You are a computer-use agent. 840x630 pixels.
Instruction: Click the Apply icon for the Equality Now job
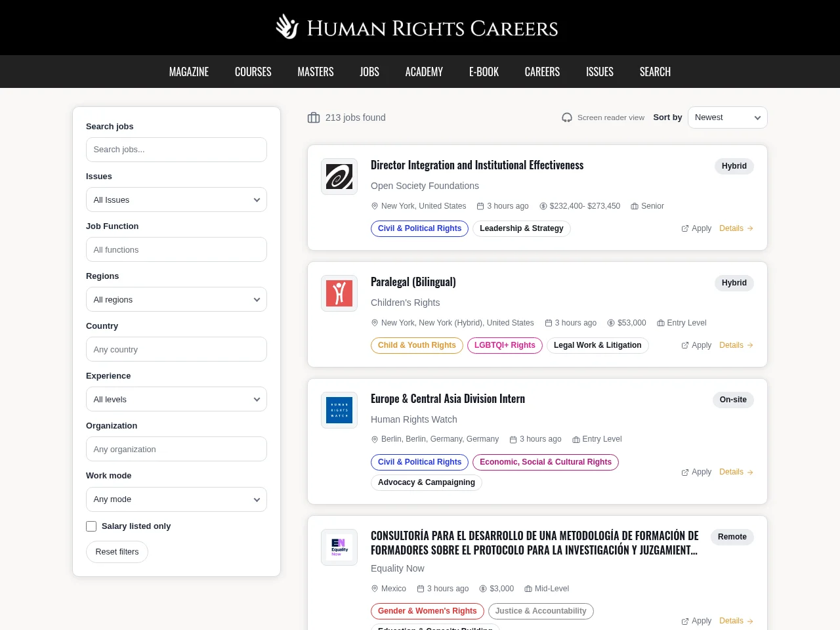[x=685, y=621]
